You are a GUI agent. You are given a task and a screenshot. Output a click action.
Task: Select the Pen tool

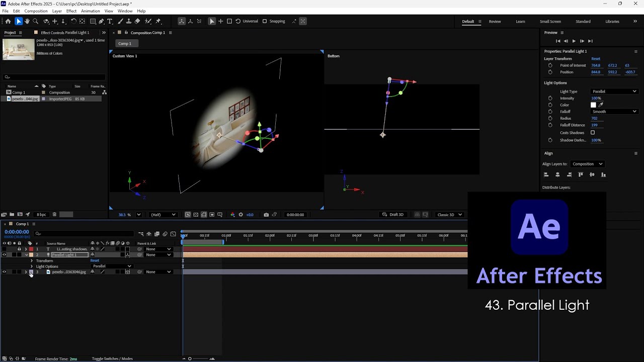click(x=101, y=21)
